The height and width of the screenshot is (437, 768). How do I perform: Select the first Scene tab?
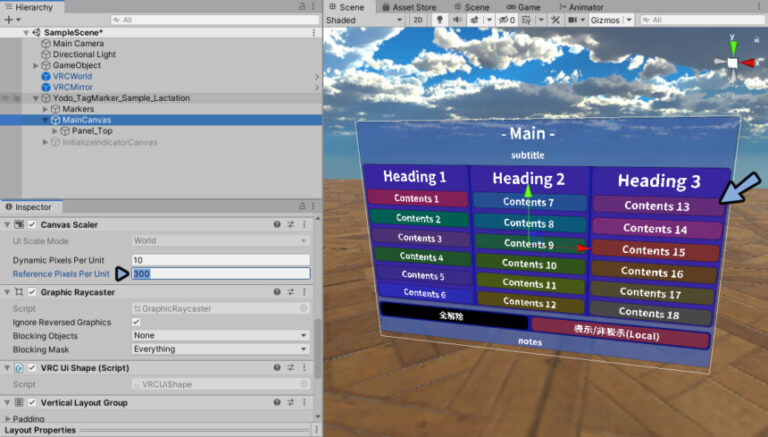pyautogui.click(x=346, y=7)
